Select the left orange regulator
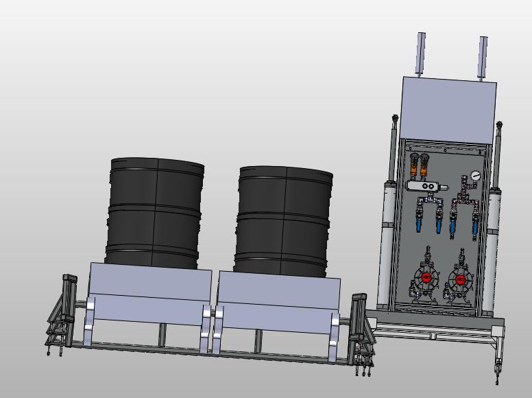Screen dimensions: 532x398 pyautogui.click(x=413, y=165)
